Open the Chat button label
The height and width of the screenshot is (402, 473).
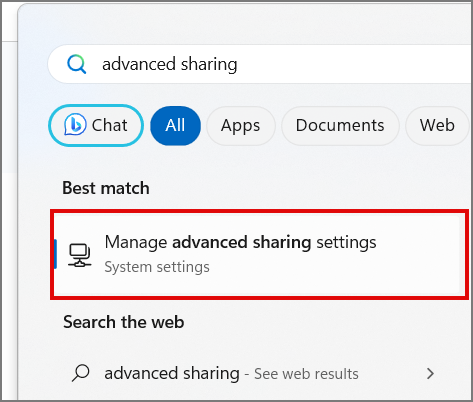click(x=109, y=125)
